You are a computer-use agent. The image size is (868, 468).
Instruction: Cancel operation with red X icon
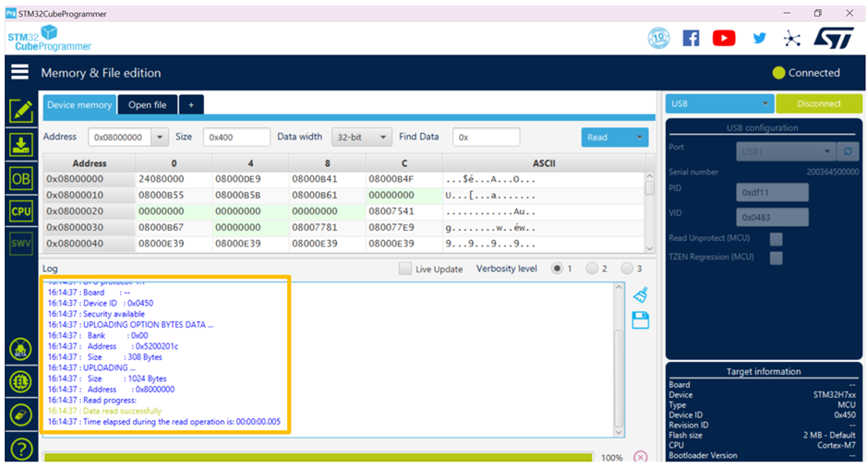click(x=641, y=457)
